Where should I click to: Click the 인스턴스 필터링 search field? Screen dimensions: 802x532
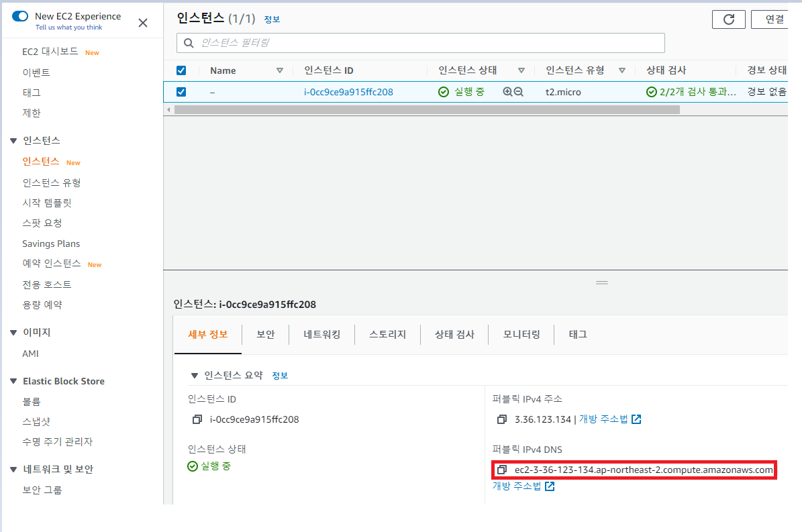(x=420, y=43)
